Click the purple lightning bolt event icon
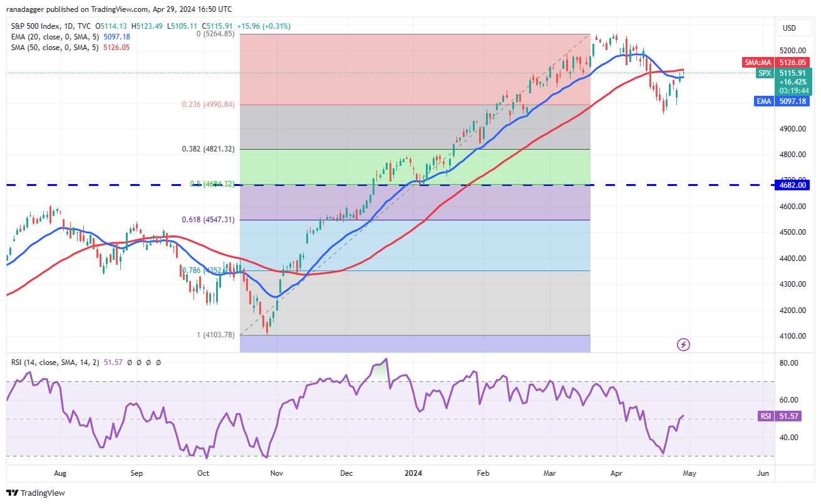This screenshot has height=504, width=821. (684, 344)
